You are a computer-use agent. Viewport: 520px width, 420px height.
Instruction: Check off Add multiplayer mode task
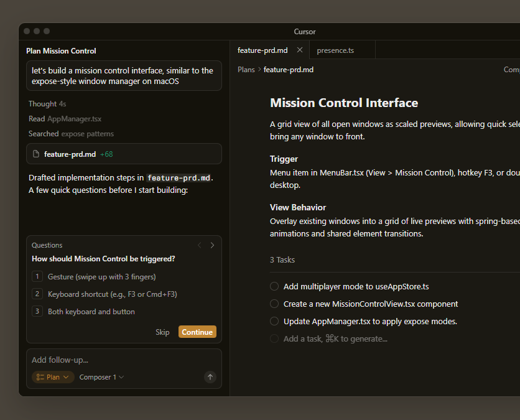coord(274,287)
